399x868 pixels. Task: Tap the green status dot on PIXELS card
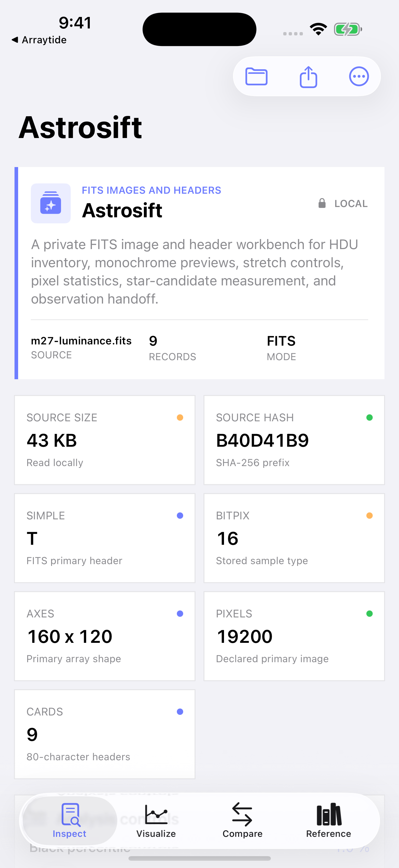coord(369,613)
